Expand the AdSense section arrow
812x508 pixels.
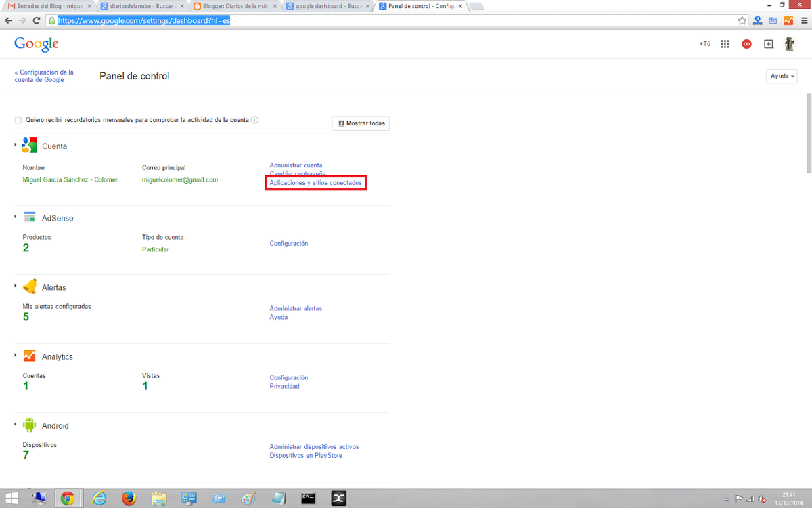tap(16, 217)
